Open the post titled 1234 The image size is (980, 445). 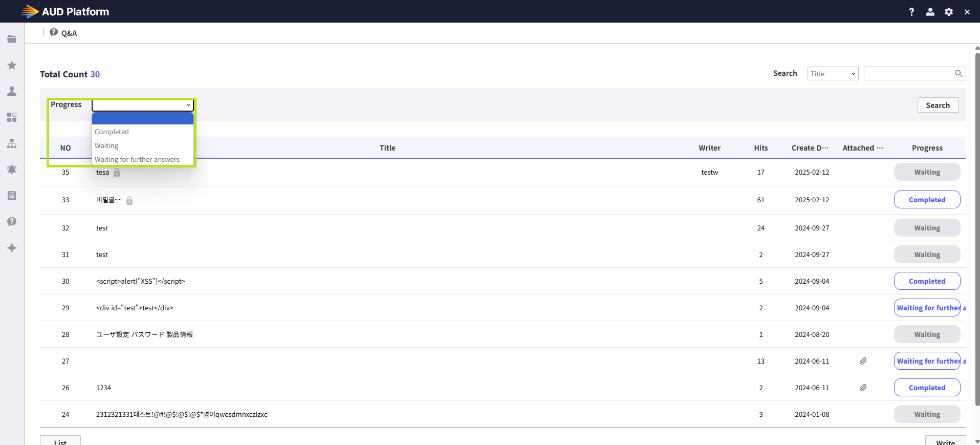103,388
